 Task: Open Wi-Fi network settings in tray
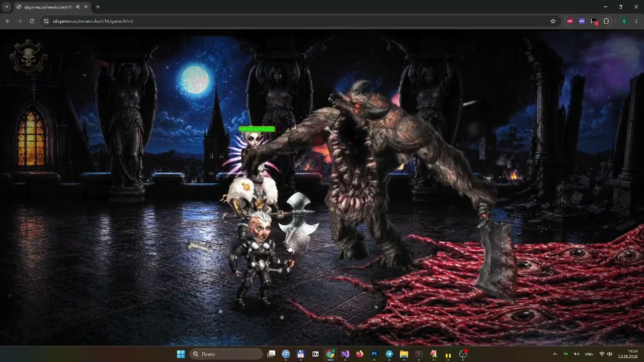pos(602,354)
